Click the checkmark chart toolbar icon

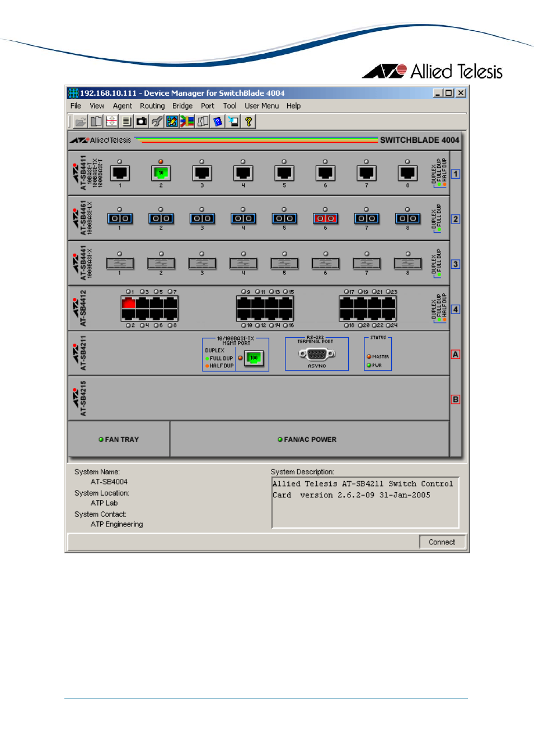[x=172, y=122]
